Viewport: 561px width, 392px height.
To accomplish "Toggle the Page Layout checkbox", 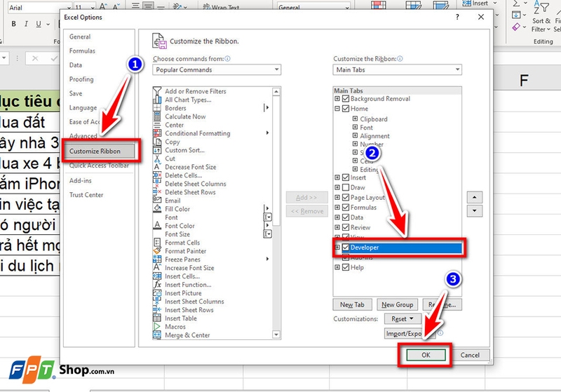I will pyautogui.click(x=346, y=198).
